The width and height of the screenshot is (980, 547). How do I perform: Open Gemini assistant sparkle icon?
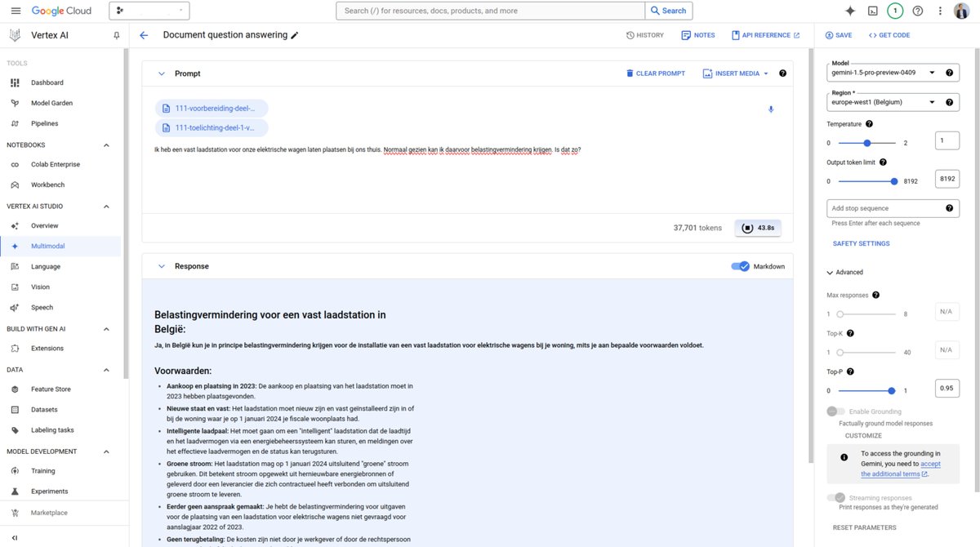click(850, 11)
